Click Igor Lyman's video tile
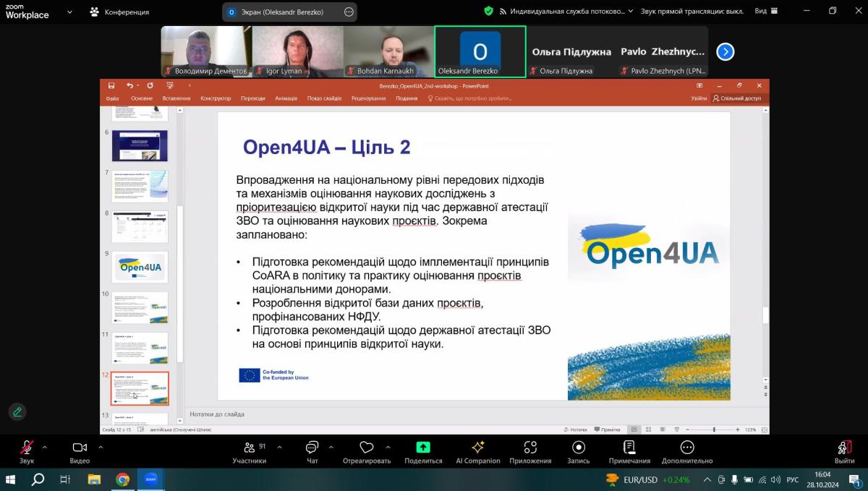 tap(297, 51)
